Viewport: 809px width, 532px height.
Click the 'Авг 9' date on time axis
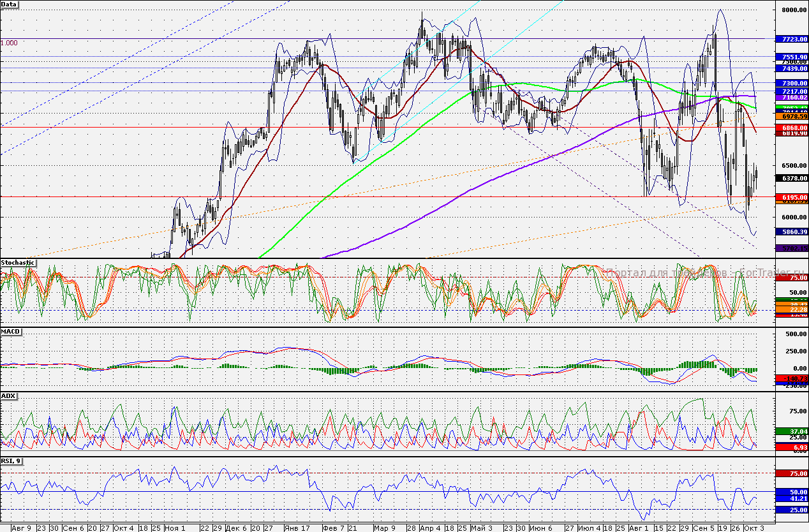point(22,528)
